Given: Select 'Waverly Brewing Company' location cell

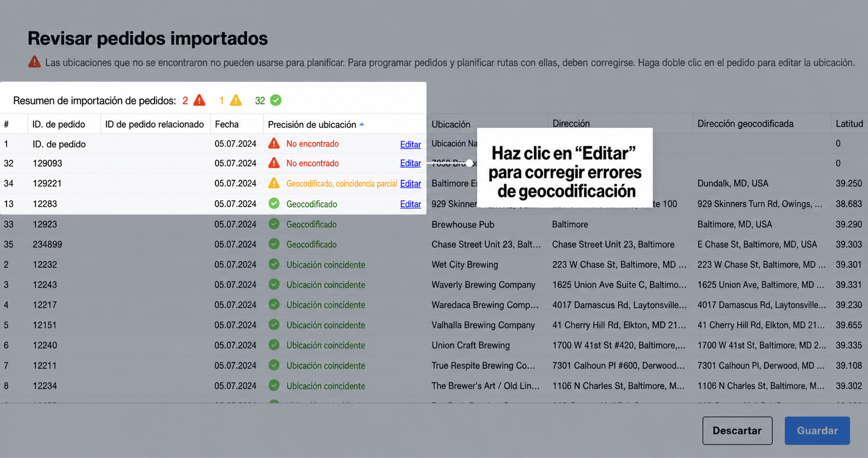Looking at the screenshot, I should pos(483,285).
